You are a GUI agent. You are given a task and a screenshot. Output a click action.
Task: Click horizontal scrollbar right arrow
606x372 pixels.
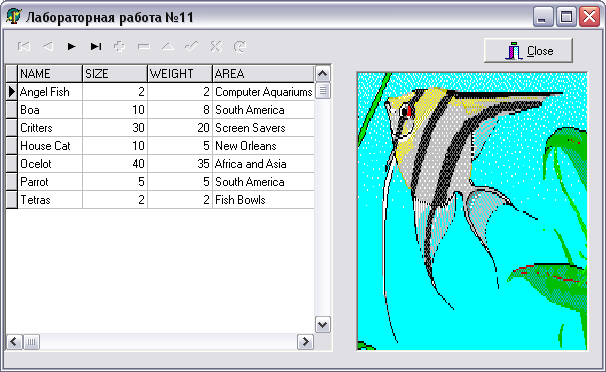click(306, 342)
